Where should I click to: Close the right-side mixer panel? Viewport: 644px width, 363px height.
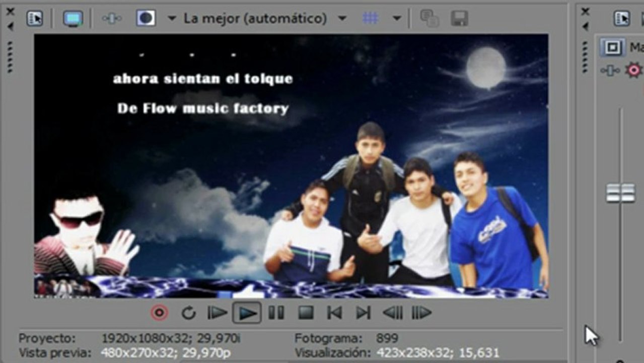click(585, 11)
